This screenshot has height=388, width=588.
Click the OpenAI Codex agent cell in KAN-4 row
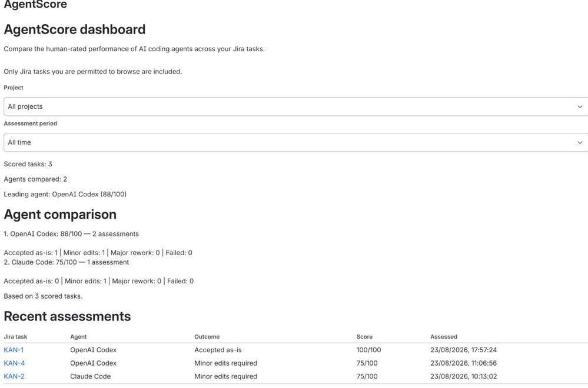coord(94,363)
